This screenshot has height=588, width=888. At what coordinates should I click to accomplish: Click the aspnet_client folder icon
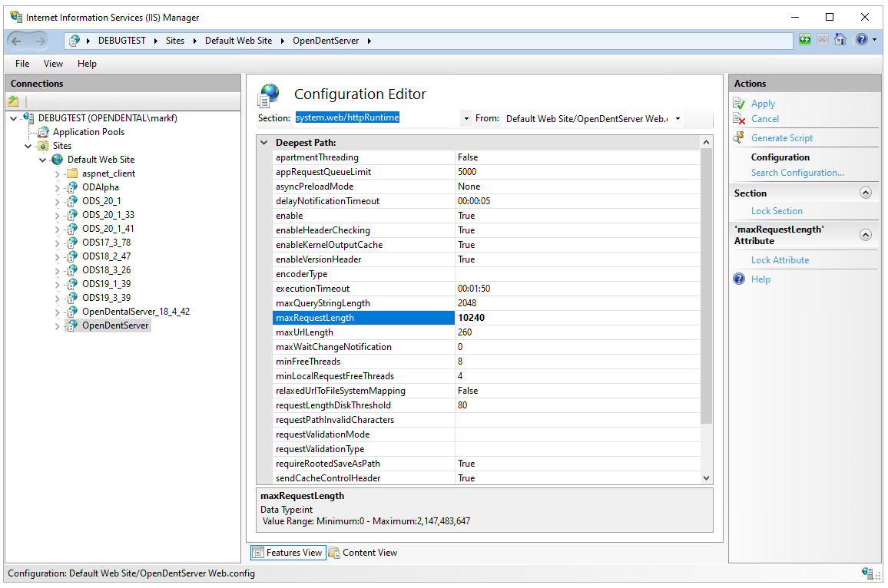tap(72, 173)
